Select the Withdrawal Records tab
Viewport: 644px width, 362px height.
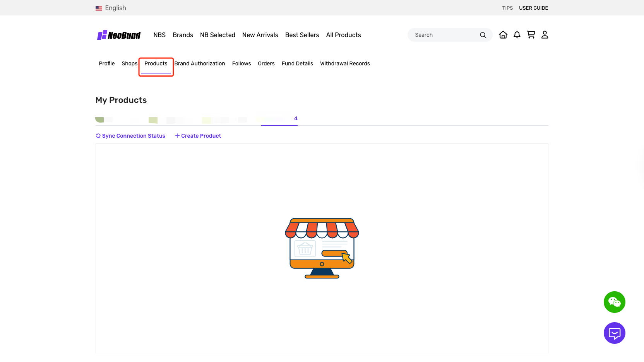pos(345,63)
